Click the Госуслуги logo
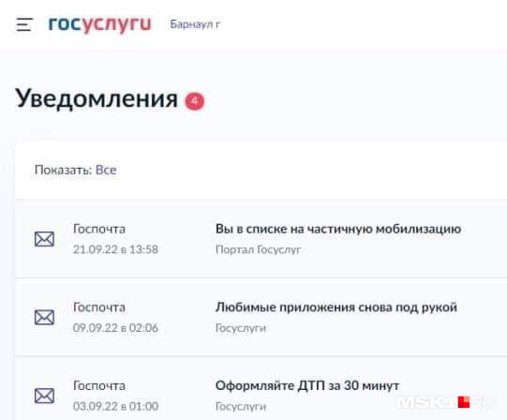 pyautogui.click(x=99, y=24)
